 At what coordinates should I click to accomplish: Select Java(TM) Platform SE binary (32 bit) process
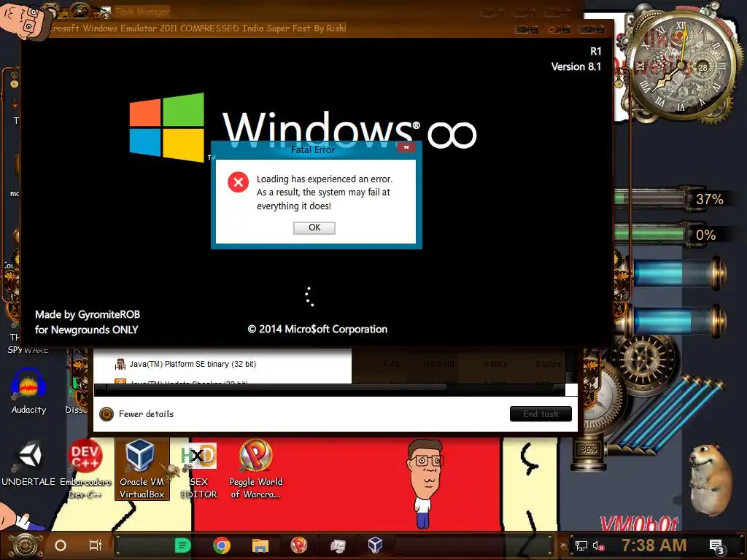pos(193,364)
